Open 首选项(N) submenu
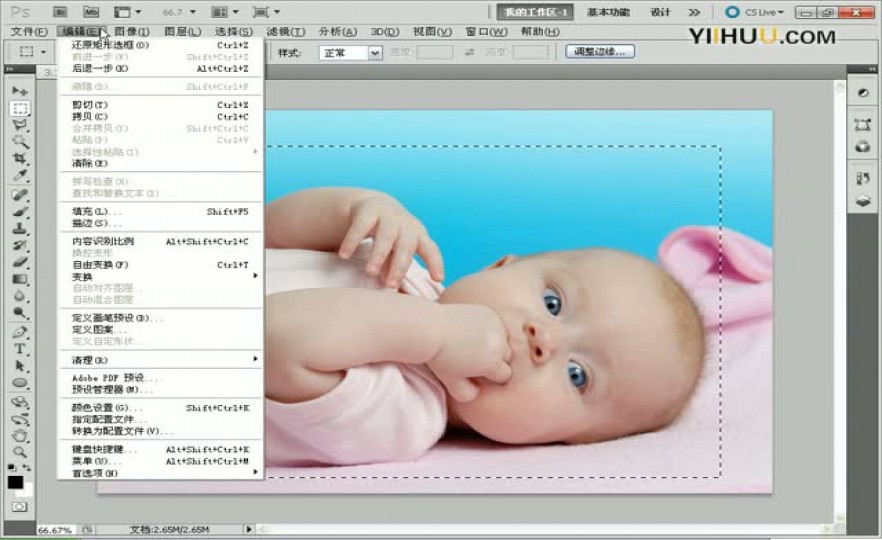The width and height of the screenshot is (882, 540). [160, 473]
